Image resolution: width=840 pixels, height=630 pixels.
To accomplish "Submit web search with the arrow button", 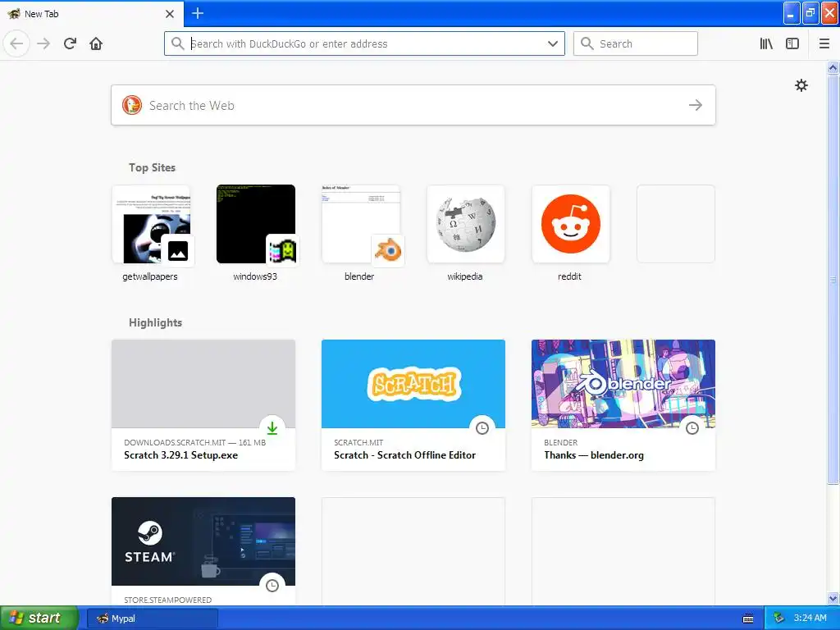I will (x=696, y=105).
